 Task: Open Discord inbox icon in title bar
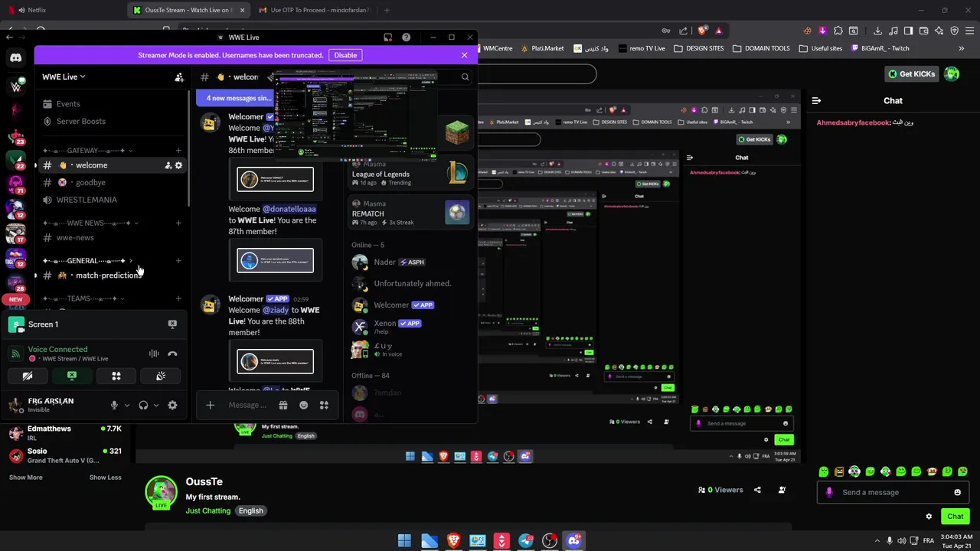pos(388,37)
